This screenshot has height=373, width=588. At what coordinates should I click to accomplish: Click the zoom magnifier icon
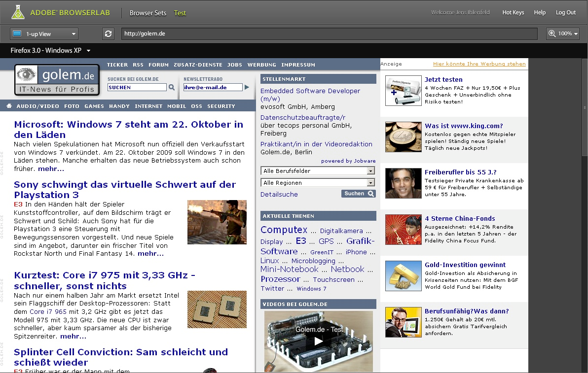tap(552, 34)
